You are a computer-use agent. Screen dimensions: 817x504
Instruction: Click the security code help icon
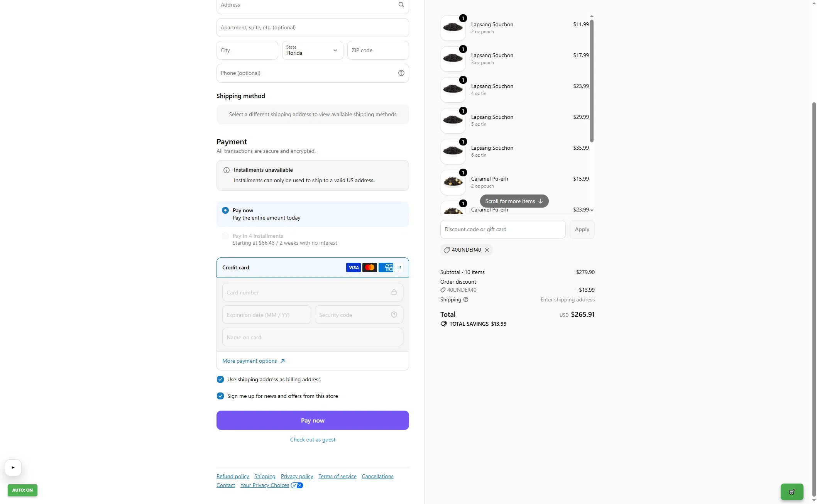click(394, 315)
